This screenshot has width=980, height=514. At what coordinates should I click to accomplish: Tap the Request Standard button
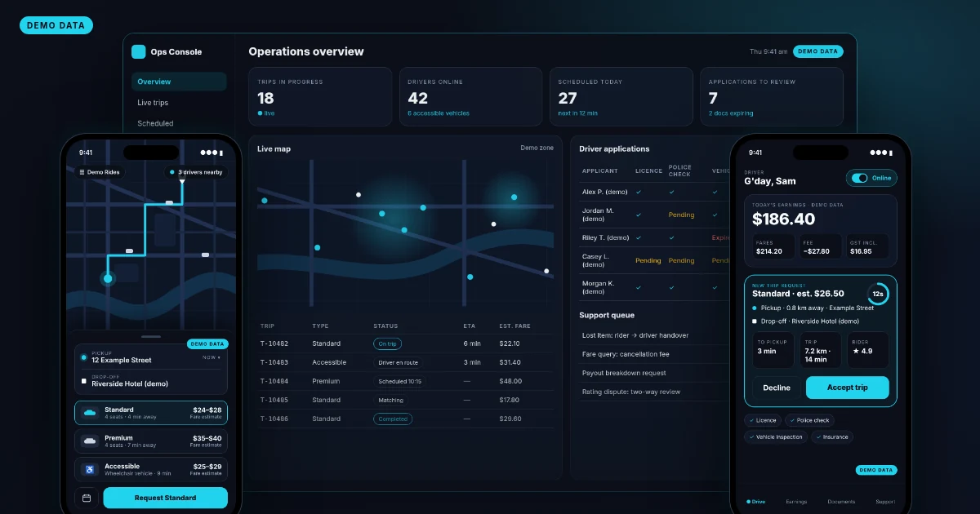pos(166,498)
